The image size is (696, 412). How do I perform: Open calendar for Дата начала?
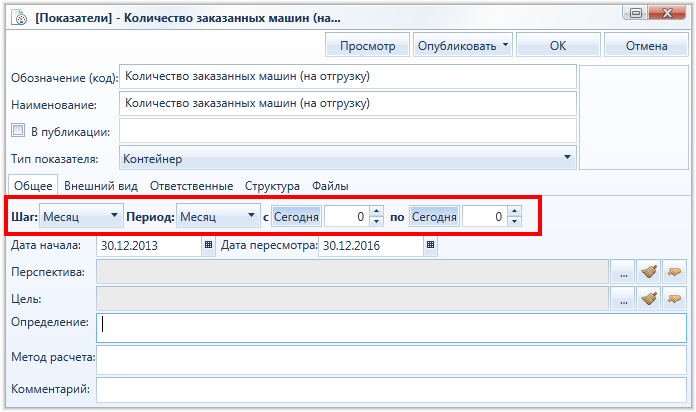click(208, 245)
